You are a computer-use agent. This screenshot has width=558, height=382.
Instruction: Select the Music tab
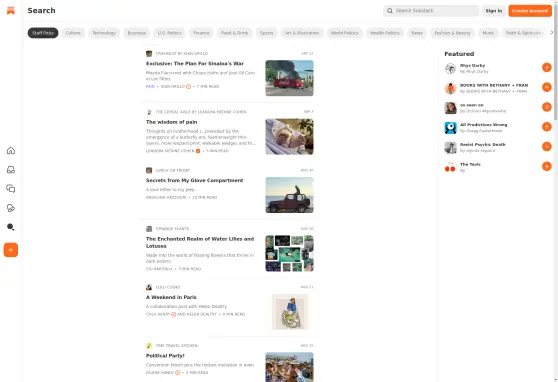488,33
